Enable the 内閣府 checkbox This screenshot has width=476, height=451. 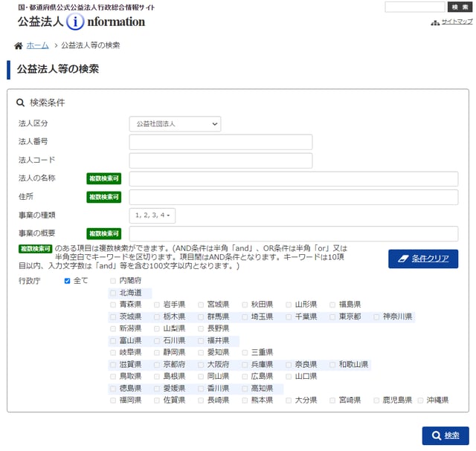(113, 281)
